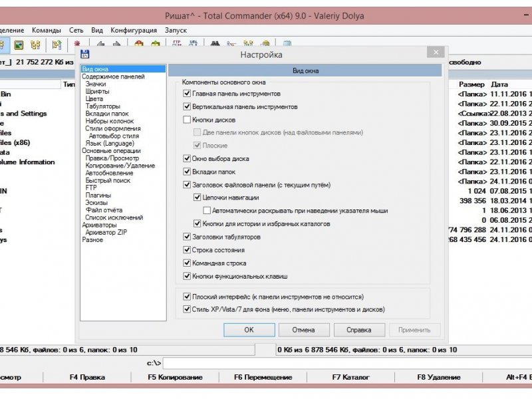
Task: Select FTP in the settings list
Action: click(91, 188)
